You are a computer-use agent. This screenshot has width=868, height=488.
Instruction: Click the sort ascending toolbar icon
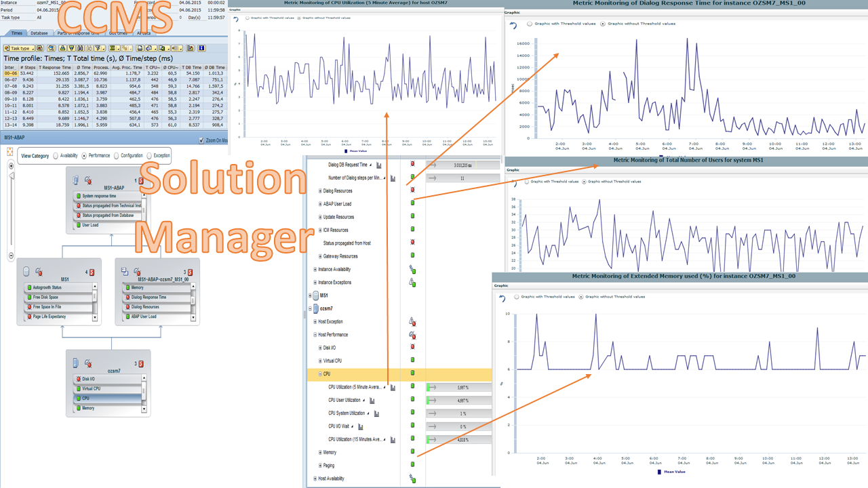[x=62, y=48]
